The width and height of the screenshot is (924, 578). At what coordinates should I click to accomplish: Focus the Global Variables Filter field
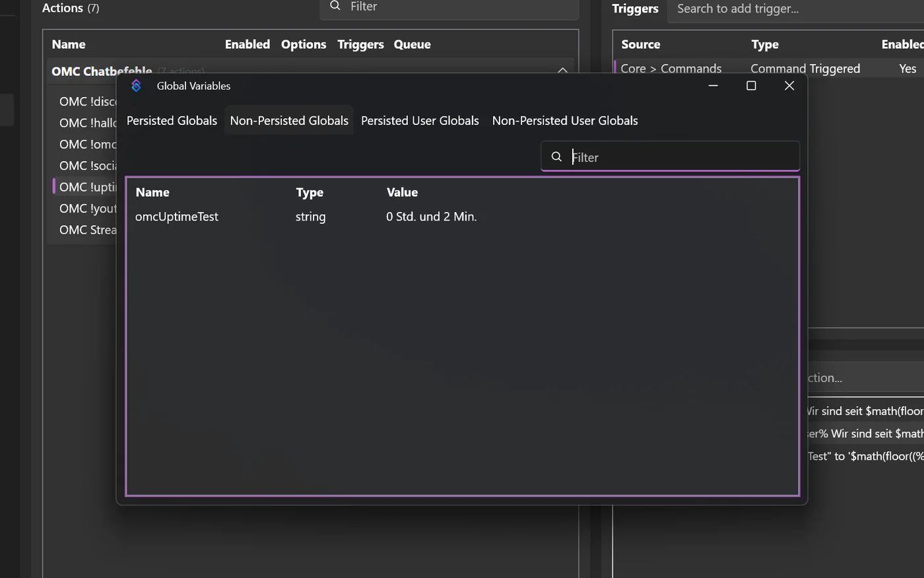click(671, 157)
